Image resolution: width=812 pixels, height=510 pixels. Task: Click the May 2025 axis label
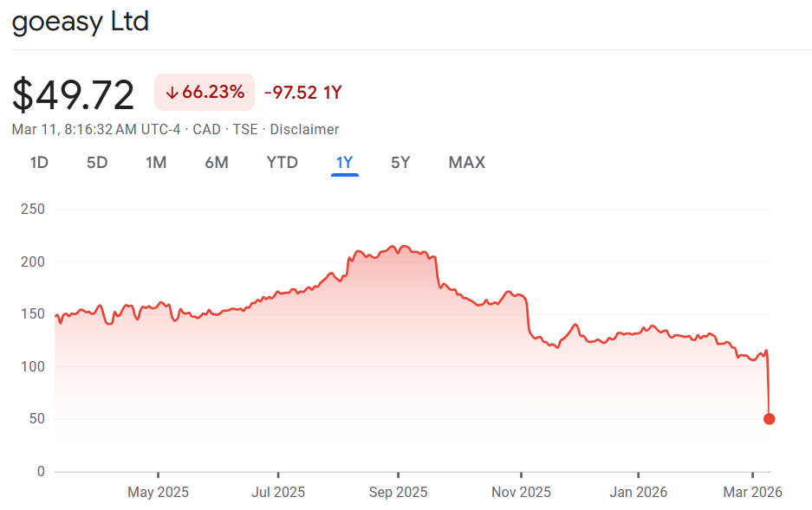click(158, 492)
